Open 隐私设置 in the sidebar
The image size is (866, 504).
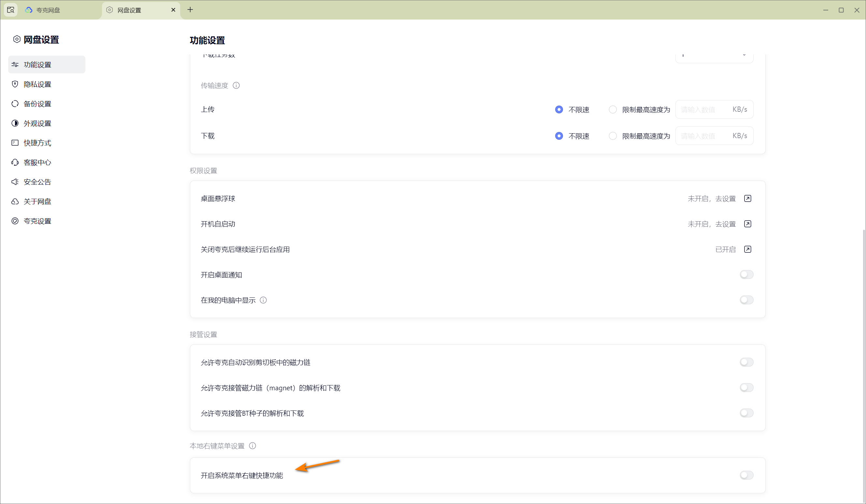37,84
